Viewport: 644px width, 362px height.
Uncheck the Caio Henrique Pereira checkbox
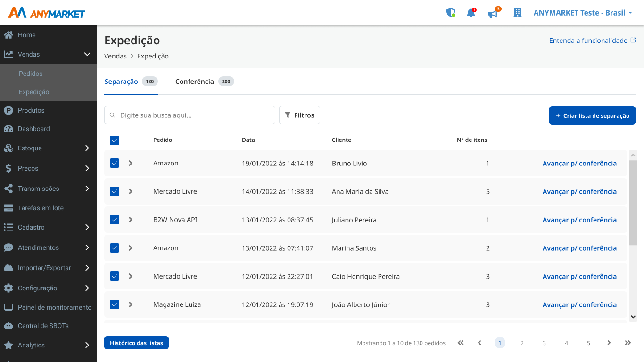tap(115, 276)
